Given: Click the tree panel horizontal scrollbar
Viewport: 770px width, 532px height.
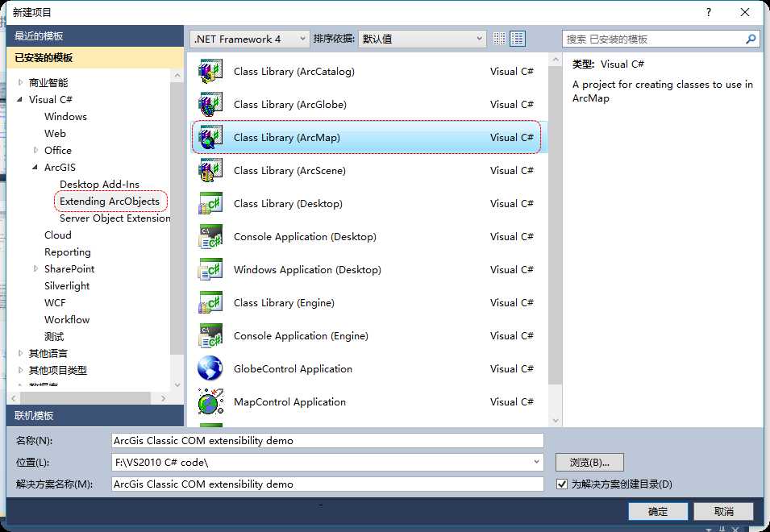Looking at the screenshot, I should [84, 398].
